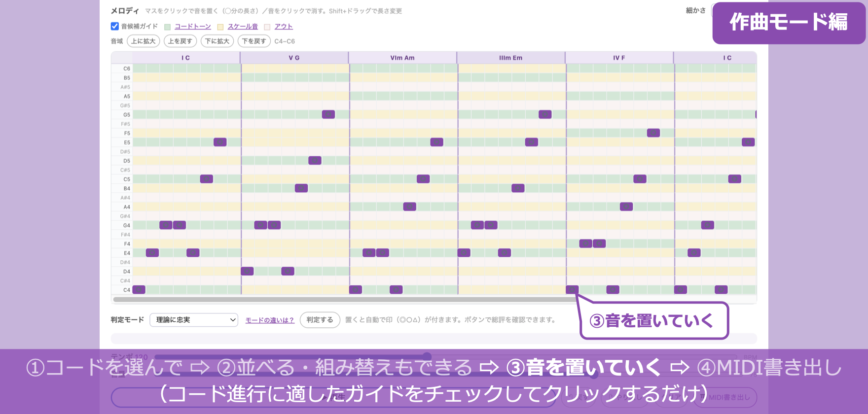Select the IIIm Em chord header
The image size is (868, 414).
(511, 58)
